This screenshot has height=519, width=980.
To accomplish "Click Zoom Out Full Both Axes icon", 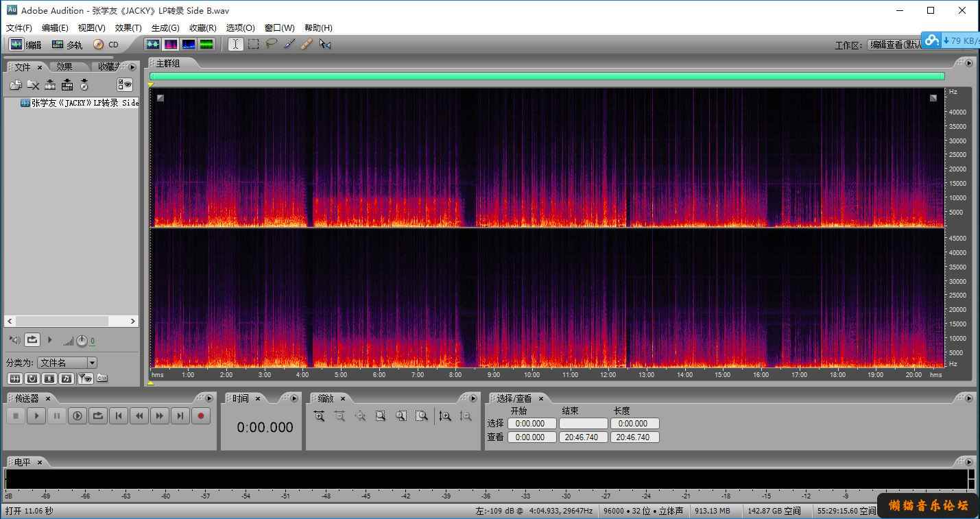I will [360, 415].
